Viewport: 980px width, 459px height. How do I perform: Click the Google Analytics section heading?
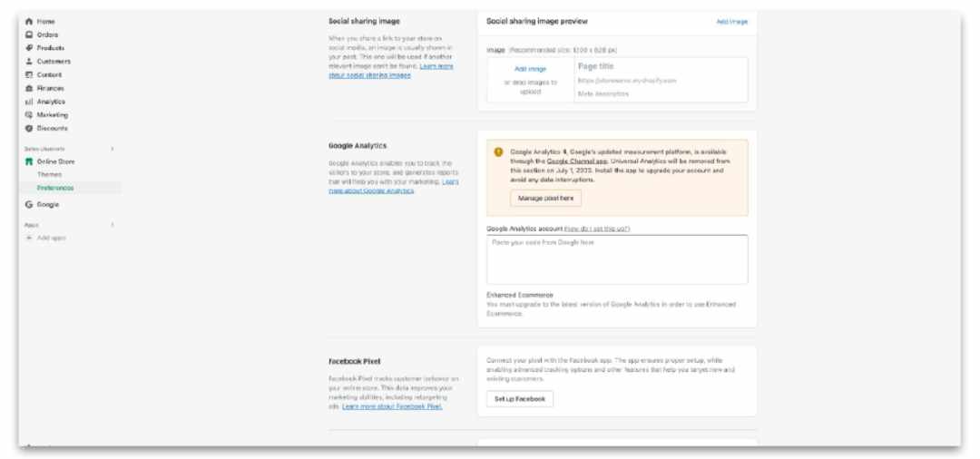tap(358, 145)
